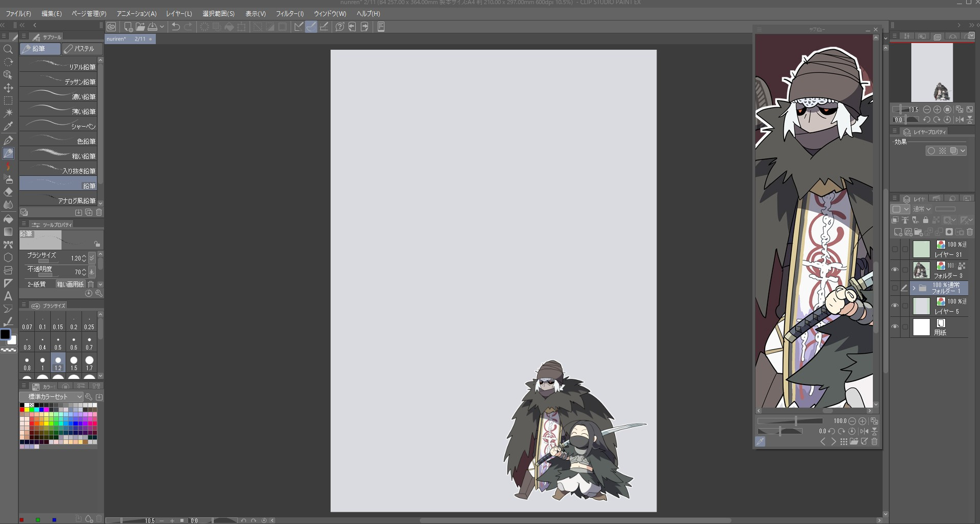Viewport: 980px width, 524px height.
Task: Select the Zoom magnifier tool
Action: [x=8, y=49]
